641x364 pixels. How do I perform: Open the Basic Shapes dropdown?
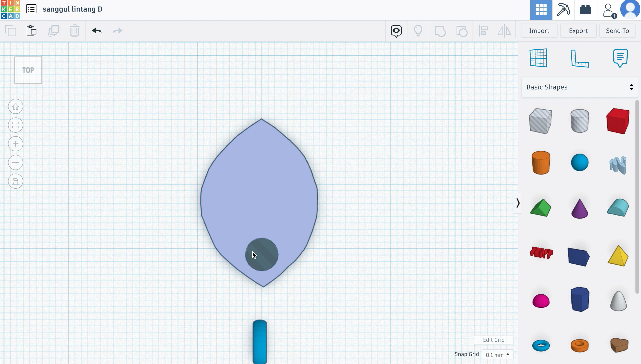pos(580,87)
